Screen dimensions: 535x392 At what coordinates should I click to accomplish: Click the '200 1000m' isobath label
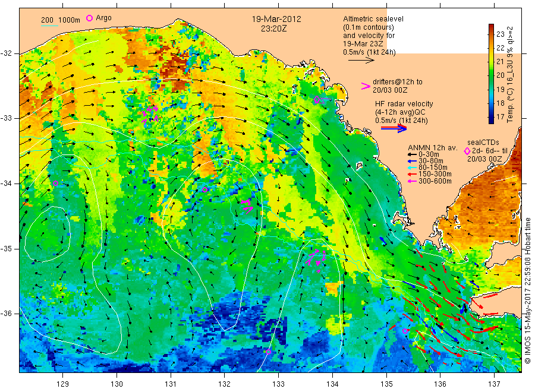[61, 20]
